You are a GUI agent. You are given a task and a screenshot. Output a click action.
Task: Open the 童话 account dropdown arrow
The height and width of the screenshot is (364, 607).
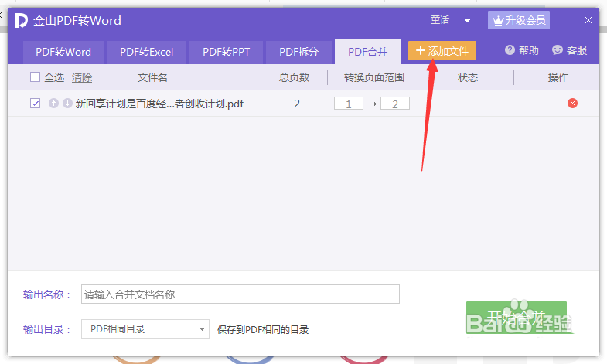point(467,21)
